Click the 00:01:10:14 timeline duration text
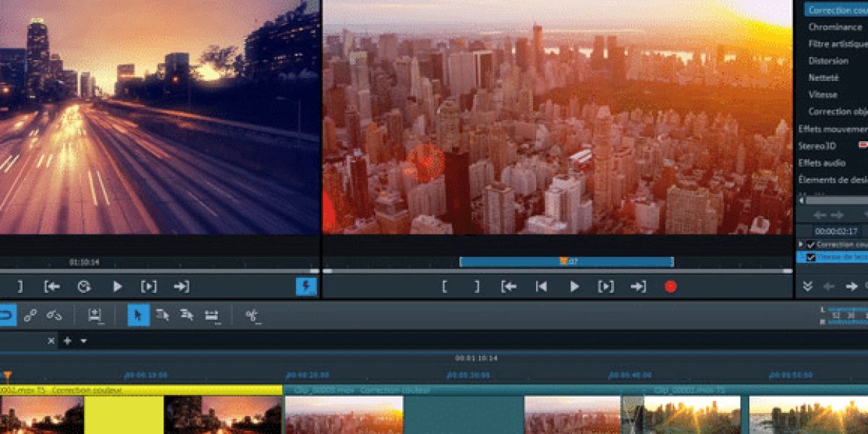This screenshot has width=868, height=434. (x=476, y=358)
